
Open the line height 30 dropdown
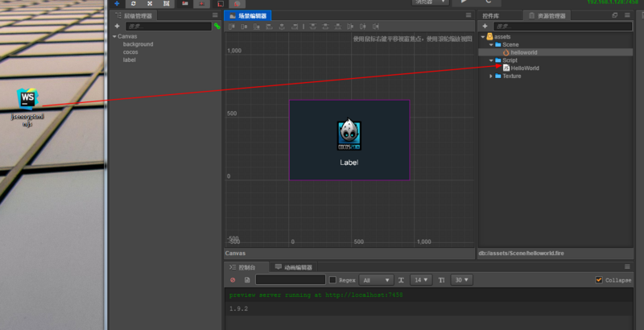point(461,280)
